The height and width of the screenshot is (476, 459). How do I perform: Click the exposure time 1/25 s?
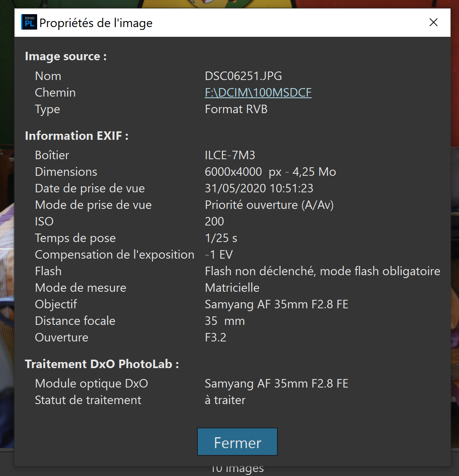221,238
